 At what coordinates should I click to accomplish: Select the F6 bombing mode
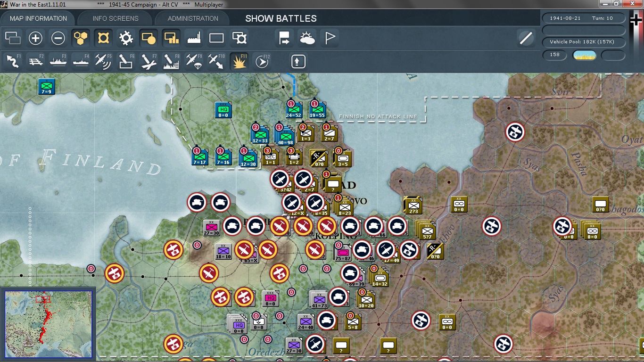click(x=126, y=61)
